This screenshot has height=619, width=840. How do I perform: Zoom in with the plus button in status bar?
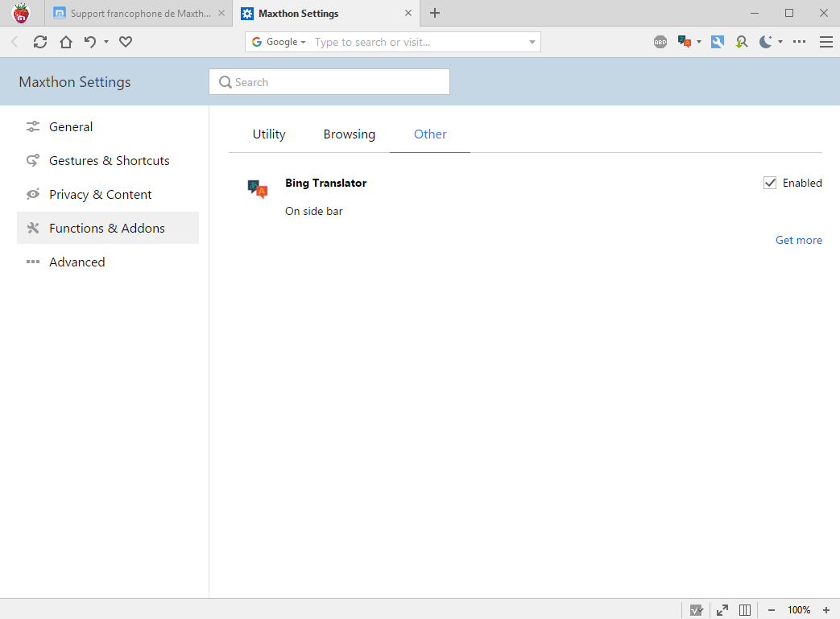[826, 610]
